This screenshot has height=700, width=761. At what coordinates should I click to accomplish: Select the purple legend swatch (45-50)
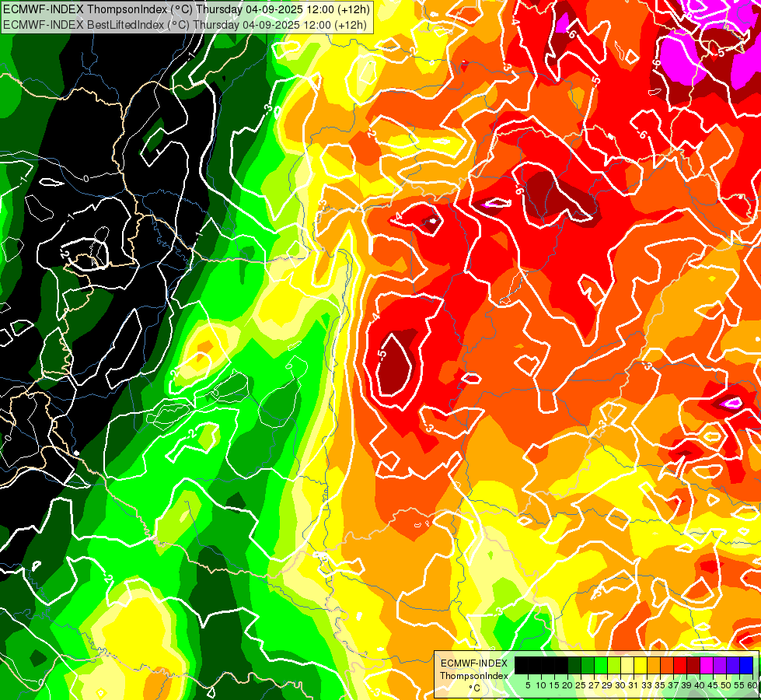point(720,665)
